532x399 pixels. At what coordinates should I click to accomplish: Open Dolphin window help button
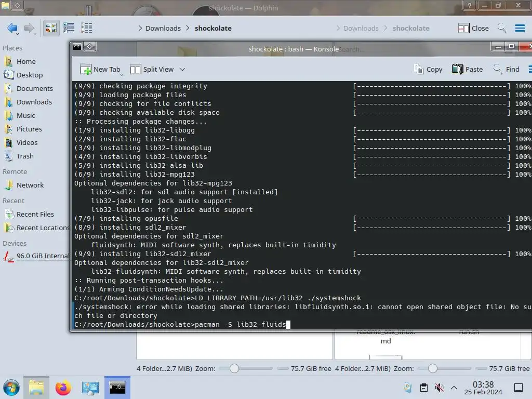point(470,5)
